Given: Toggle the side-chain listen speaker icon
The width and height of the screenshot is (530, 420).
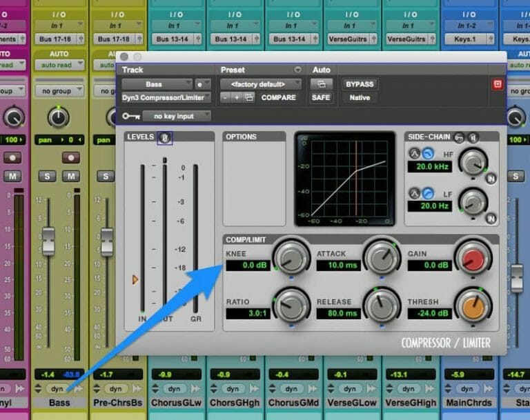Looking at the screenshot, I should pyautogui.click(x=473, y=137).
